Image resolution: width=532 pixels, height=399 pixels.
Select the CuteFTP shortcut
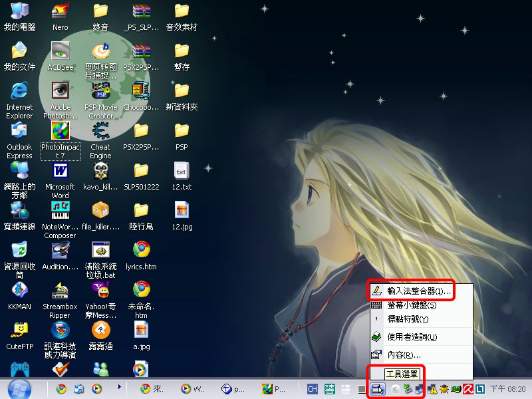click(20, 336)
